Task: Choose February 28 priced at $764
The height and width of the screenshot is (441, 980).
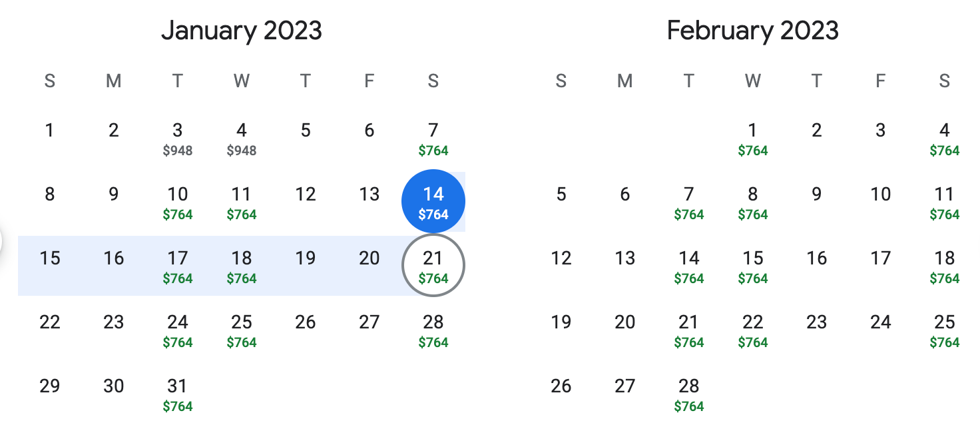Action: [688, 394]
